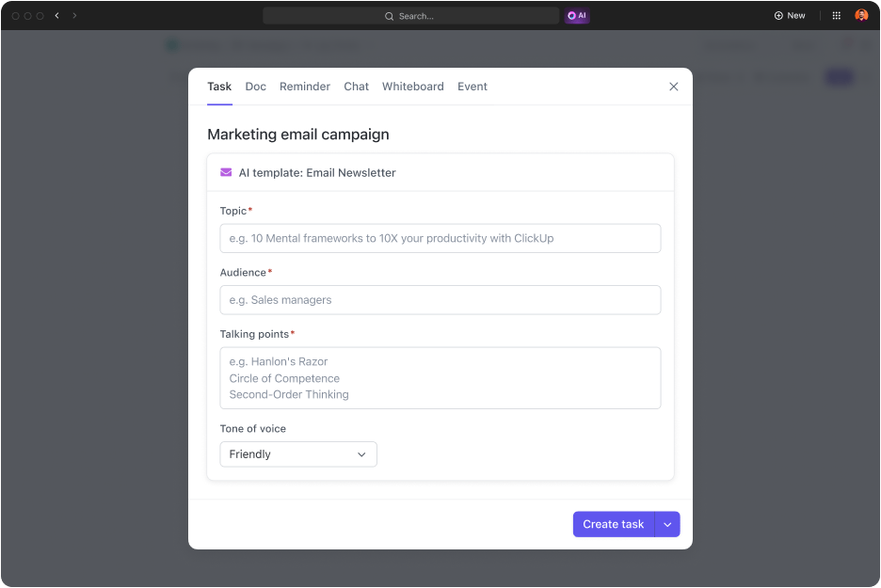Open the Tone of voice dropdown
881x588 pixels.
tap(298, 454)
